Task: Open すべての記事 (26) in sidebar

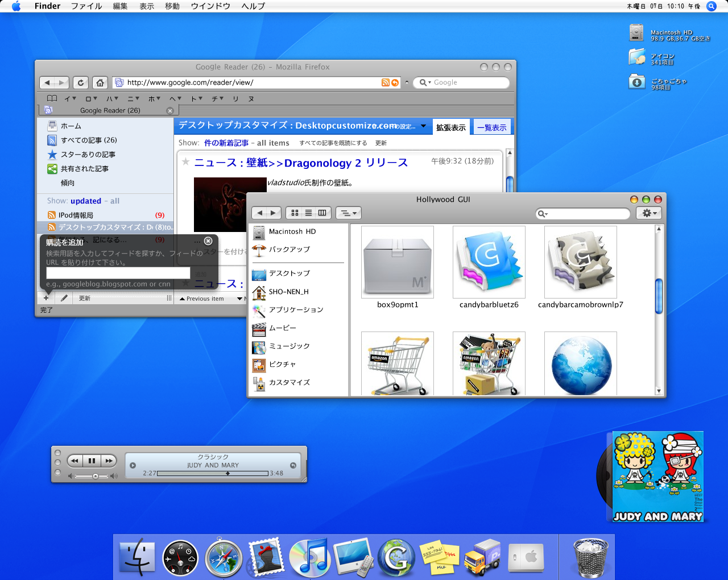Action: [89, 140]
